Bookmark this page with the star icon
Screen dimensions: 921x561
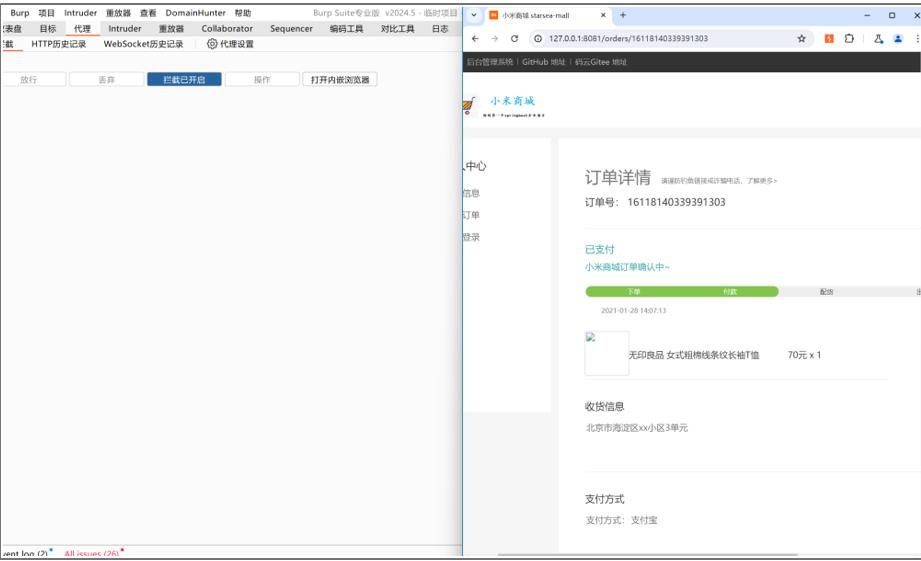tap(801, 39)
